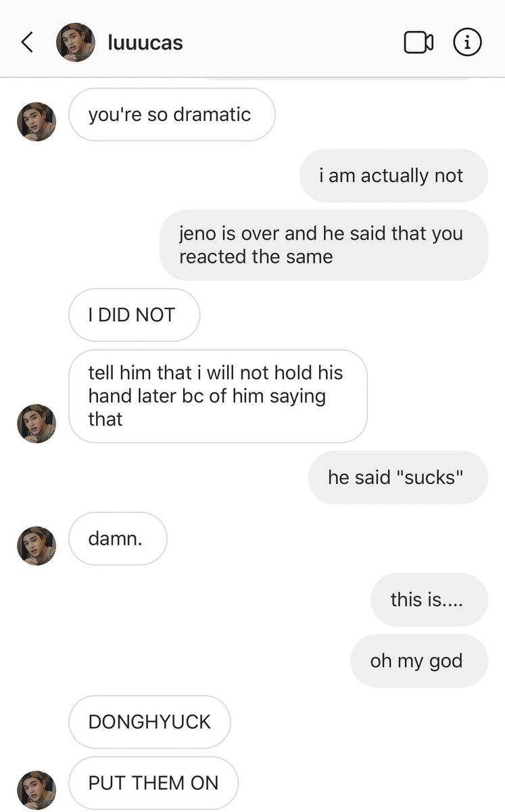Screen dimensions: 505x812
Task: Tap avatar next to "damn." message
Action: [x=37, y=545]
